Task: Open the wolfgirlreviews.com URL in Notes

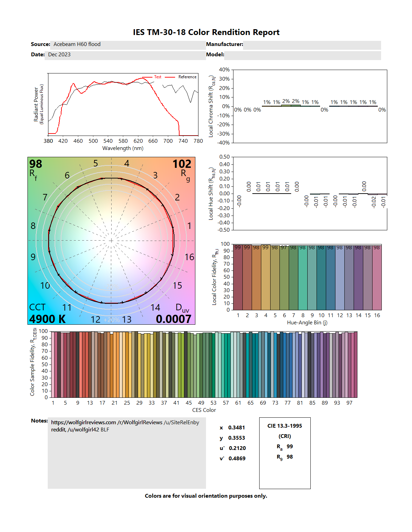Action: [x=83, y=423]
